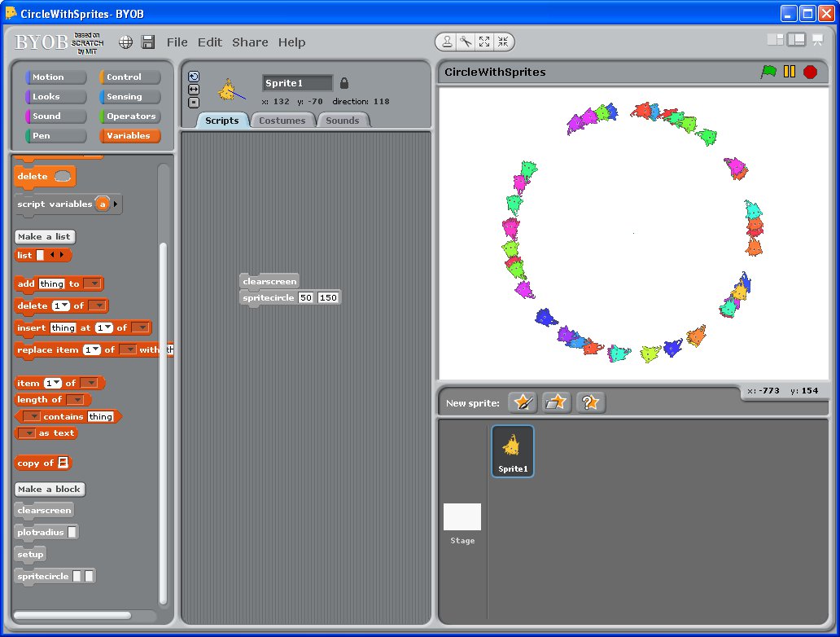Open list dropdown in delete of block
Viewport: 840px width, 637px height.
point(97,305)
